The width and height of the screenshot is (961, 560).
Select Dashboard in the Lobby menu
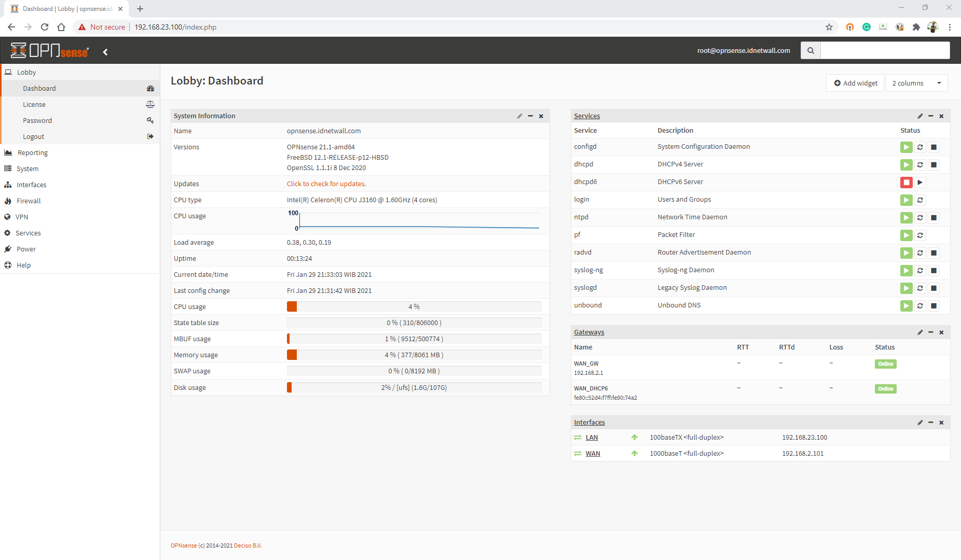[39, 88]
